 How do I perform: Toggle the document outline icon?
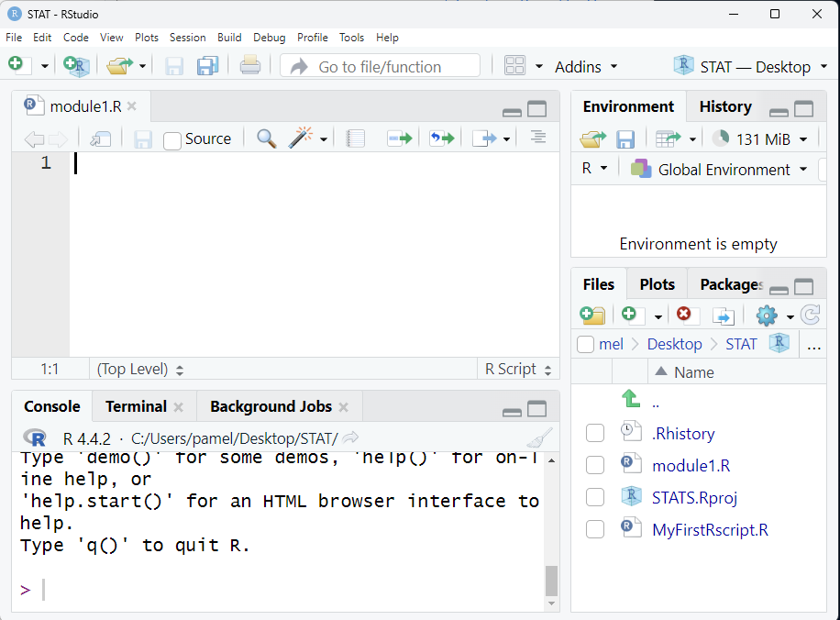click(x=538, y=138)
